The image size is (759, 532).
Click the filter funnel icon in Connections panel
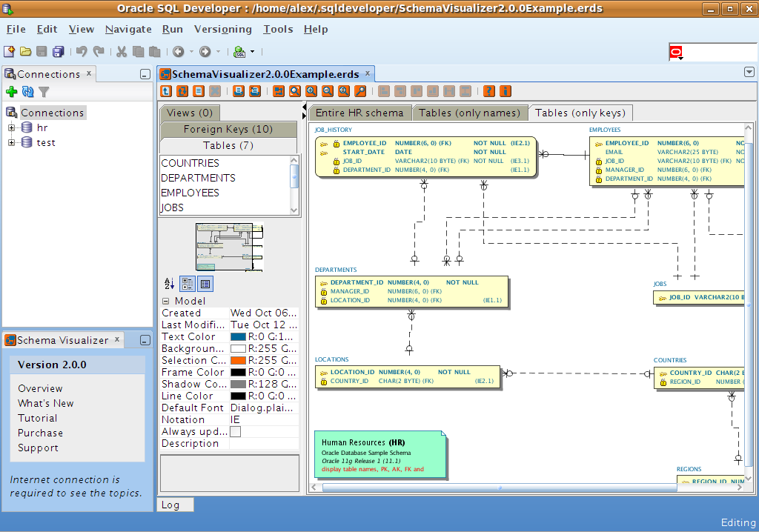point(43,91)
